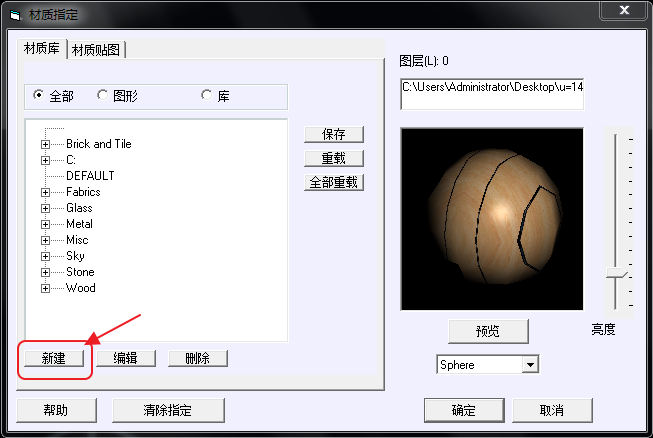Expand the Fabrics tree node
Viewport: 653px width, 438px height.
tap(45, 192)
